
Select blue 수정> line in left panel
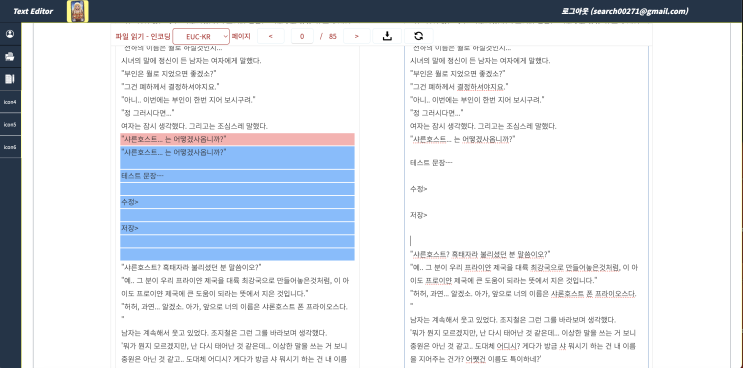click(x=237, y=202)
